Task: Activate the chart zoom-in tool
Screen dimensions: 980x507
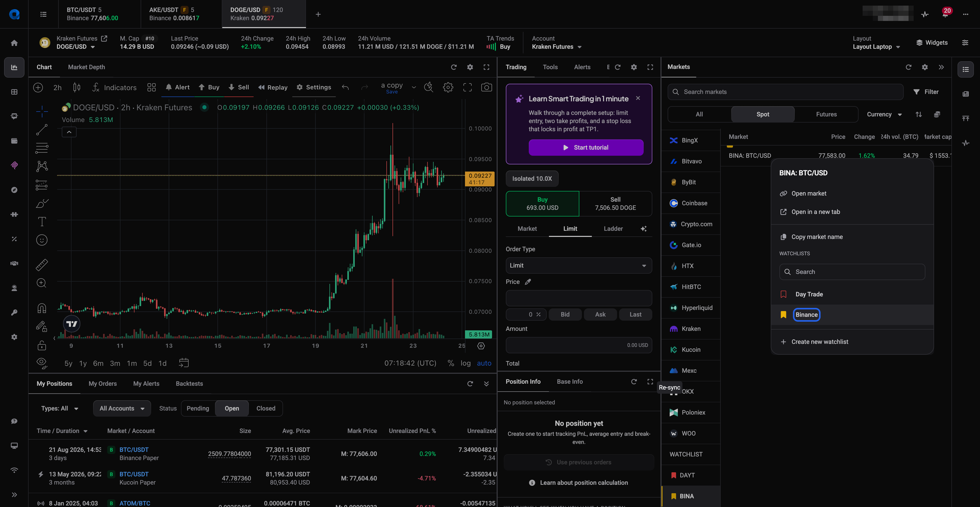Action: tap(42, 283)
